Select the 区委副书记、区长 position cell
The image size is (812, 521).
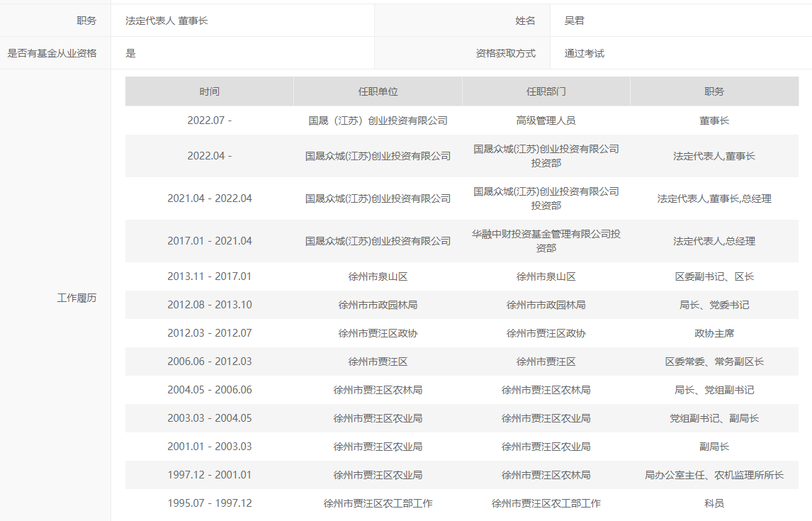point(714,276)
